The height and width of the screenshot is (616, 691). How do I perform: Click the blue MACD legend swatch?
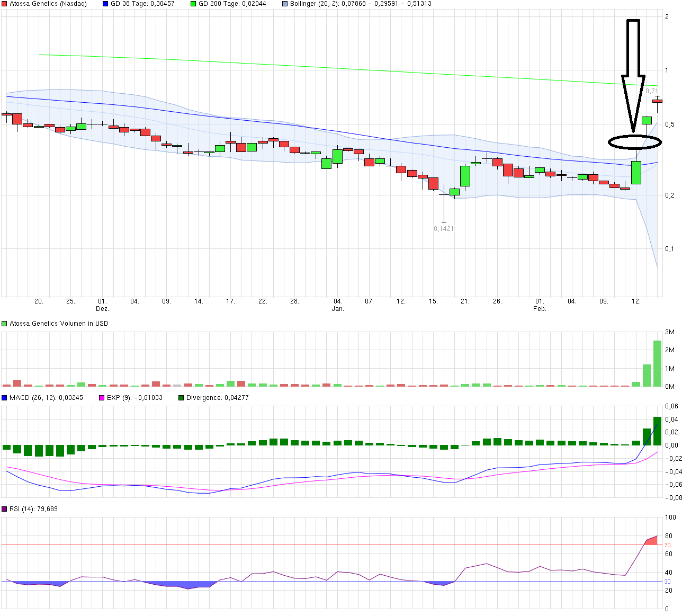coord(5,398)
